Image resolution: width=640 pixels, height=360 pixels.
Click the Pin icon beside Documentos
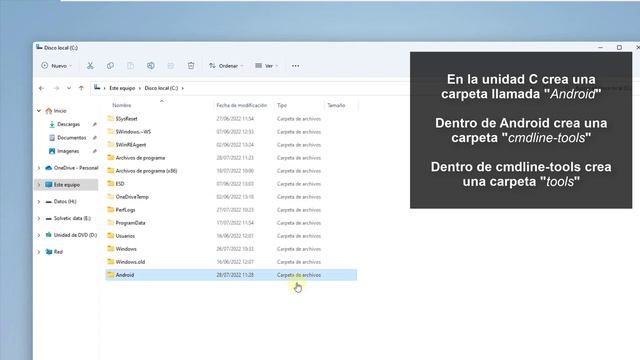coord(95,138)
